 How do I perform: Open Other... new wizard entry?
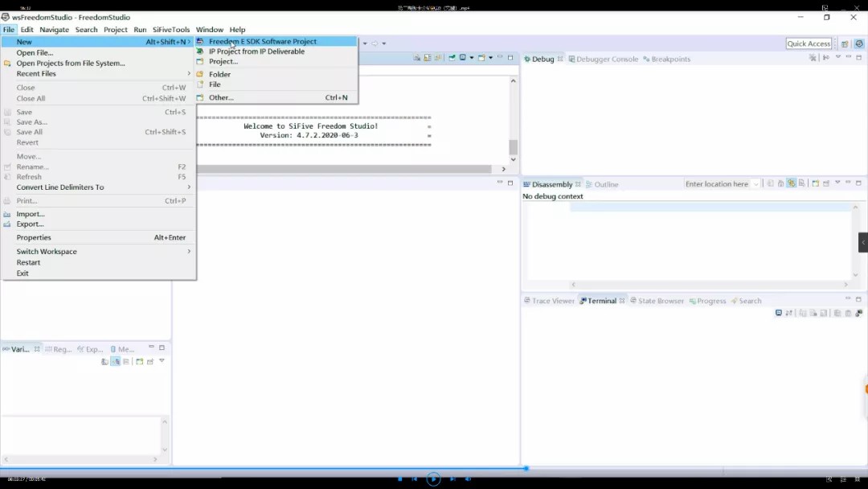pos(276,97)
